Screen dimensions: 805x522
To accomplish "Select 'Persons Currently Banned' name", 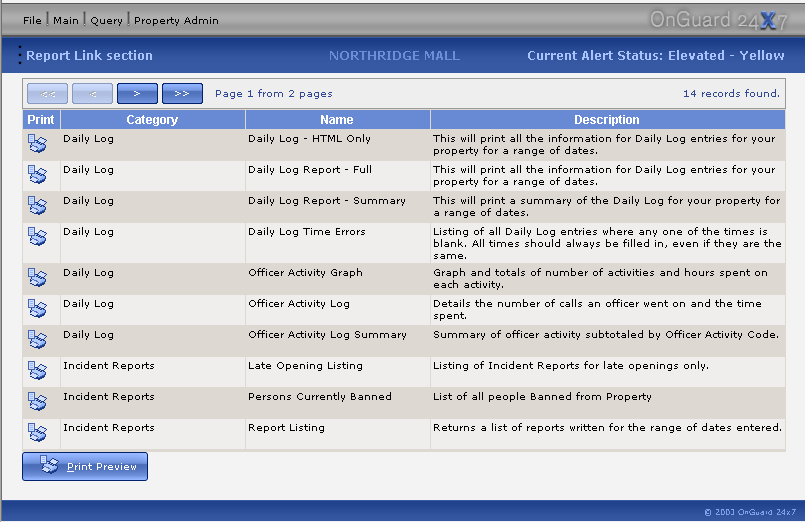I will click(x=320, y=397).
